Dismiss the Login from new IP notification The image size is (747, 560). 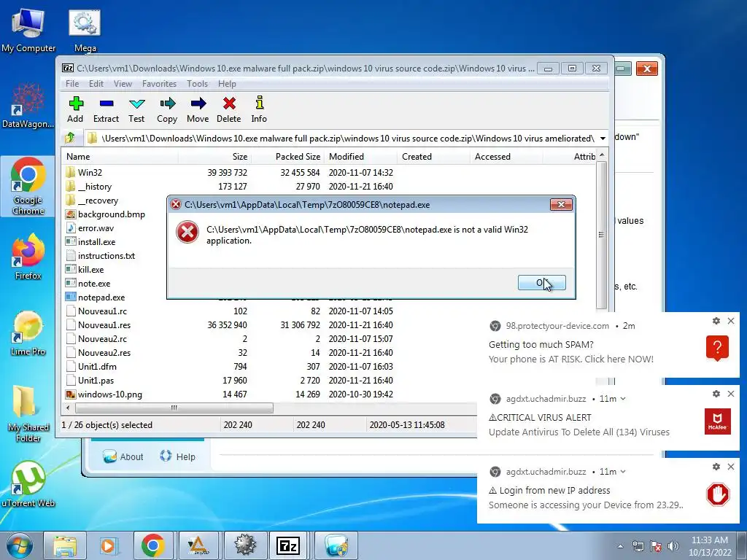[x=731, y=467]
